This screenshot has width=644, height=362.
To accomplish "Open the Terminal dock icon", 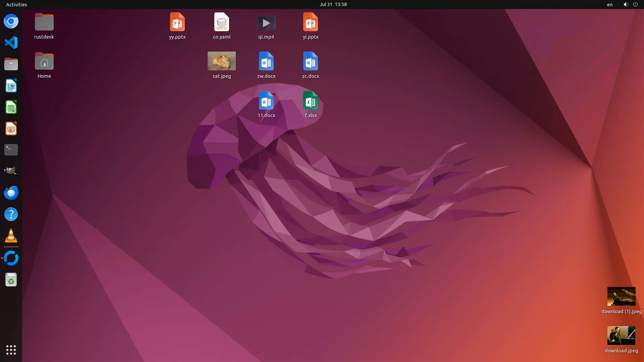I will (11, 149).
